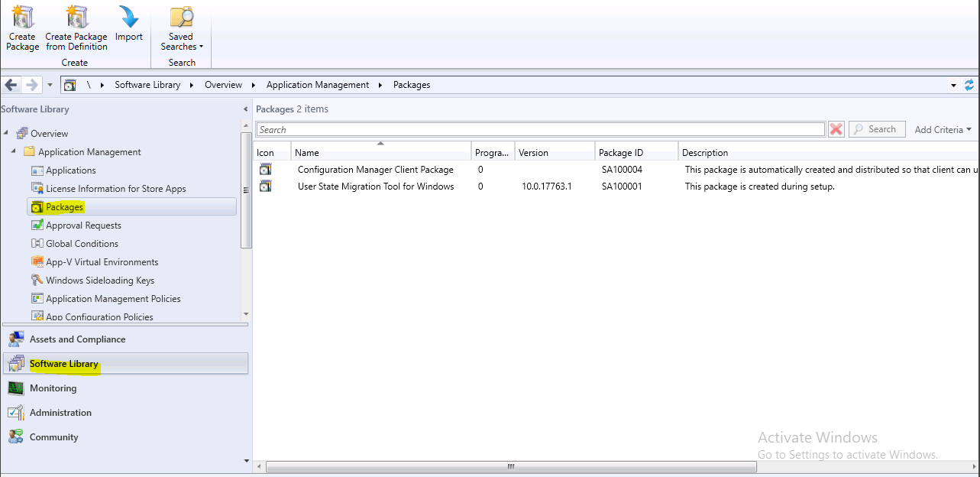This screenshot has width=980, height=477.
Task: Click the refresh icon in address bar
Action: click(970, 85)
